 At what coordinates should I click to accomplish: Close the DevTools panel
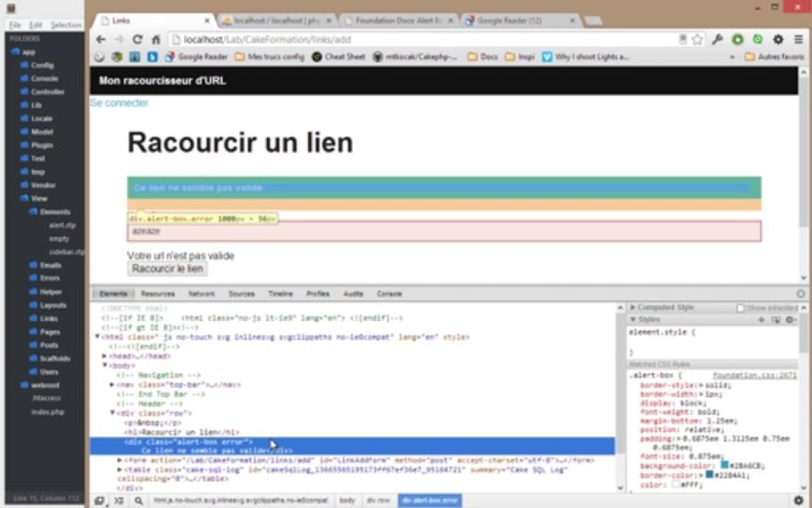pyautogui.click(x=801, y=294)
